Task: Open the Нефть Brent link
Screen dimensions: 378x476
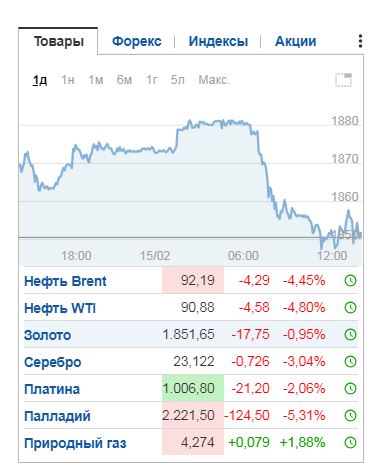Action: tap(65, 281)
